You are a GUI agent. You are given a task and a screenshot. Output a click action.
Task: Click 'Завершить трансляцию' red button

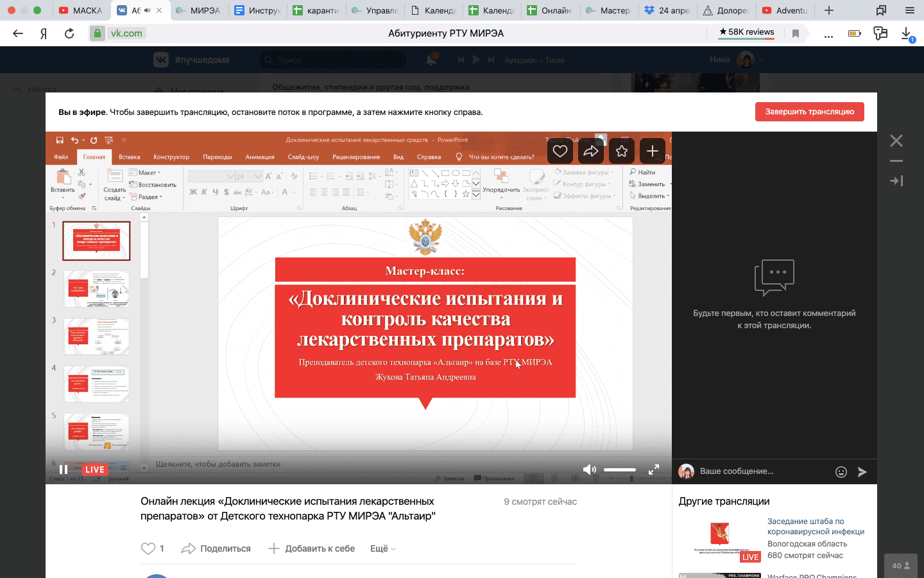810,112
